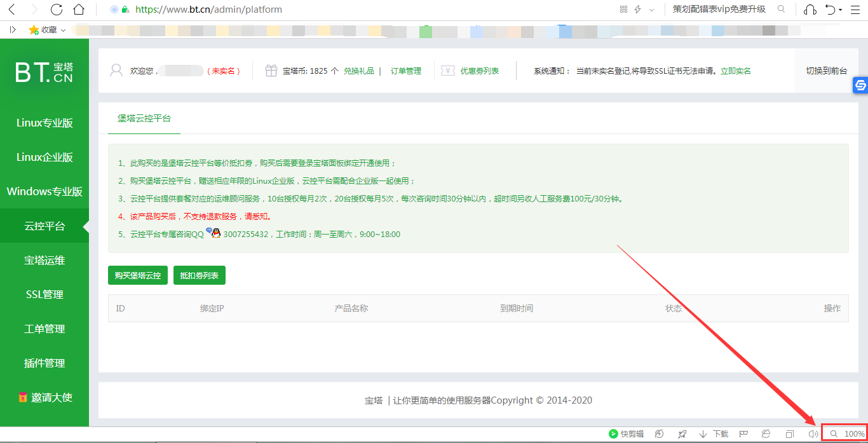
Task: Click 切换到前台 button
Action: click(827, 71)
